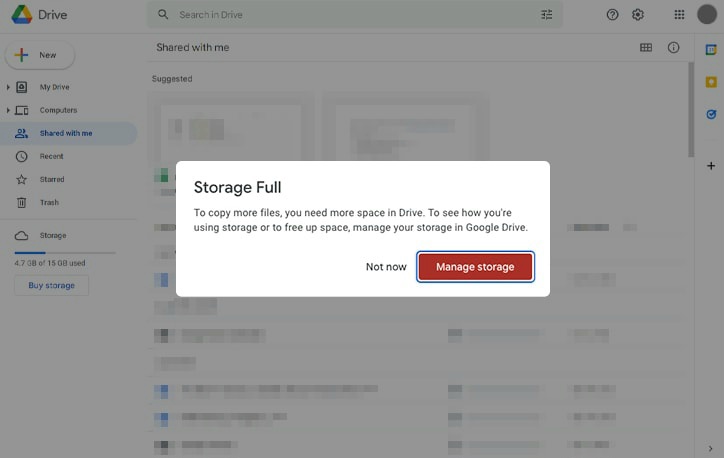Hide the side panel chevron
The height and width of the screenshot is (458, 724).
point(711,449)
